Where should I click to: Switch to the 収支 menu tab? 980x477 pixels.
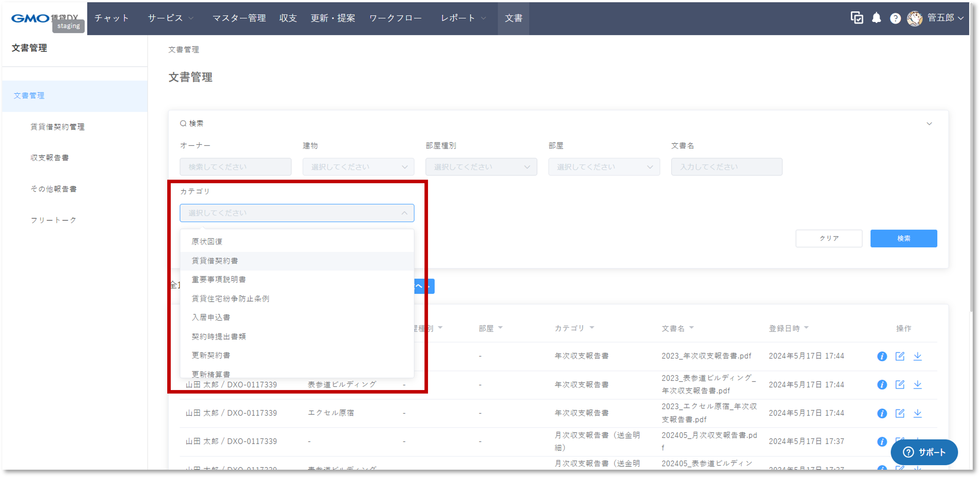288,18
